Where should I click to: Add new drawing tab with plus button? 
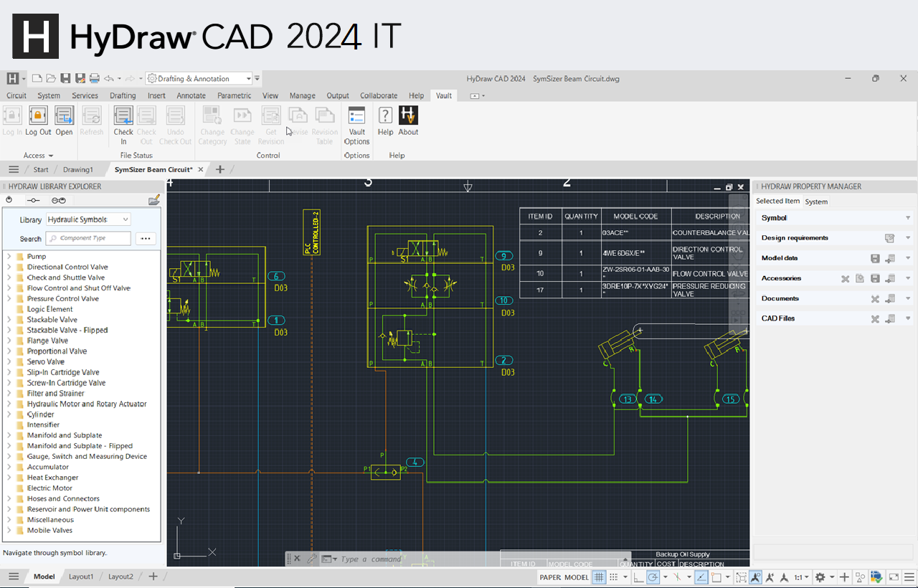tap(220, 169)
